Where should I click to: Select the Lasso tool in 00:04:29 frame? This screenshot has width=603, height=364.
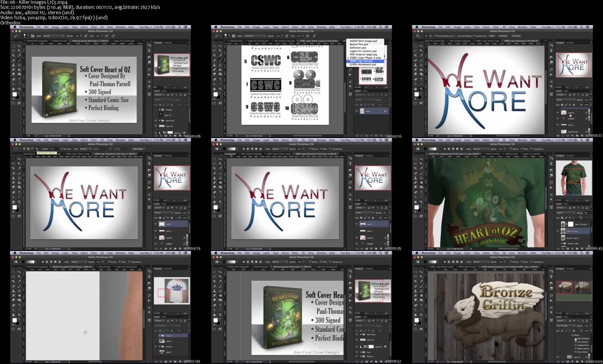click(x=14, y=164)
